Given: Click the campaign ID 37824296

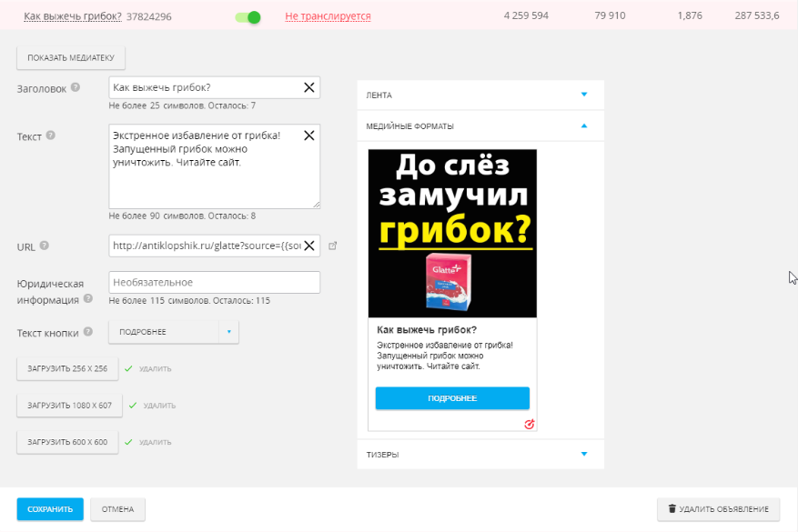Looking at the screenshot, I should pos(148,16).
